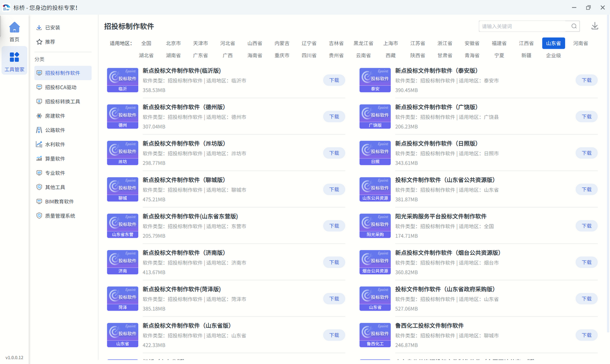Switch to the 工具管家 panel
The width and height of the screenshot is (610, 364).
(14, 59)
